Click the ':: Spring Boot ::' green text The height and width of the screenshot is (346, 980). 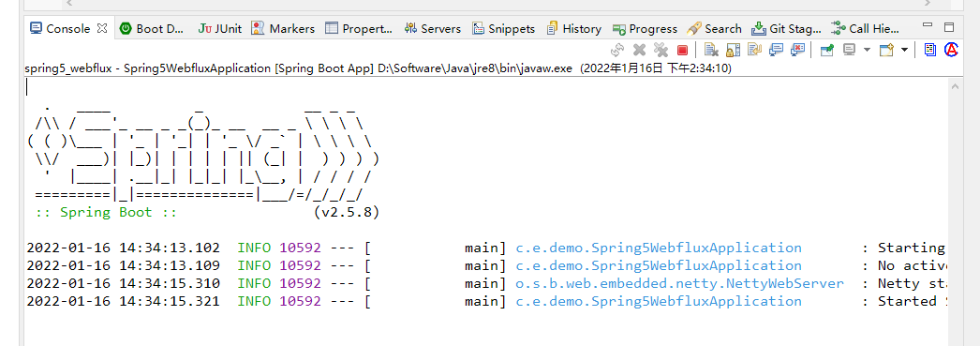point(106,212)
